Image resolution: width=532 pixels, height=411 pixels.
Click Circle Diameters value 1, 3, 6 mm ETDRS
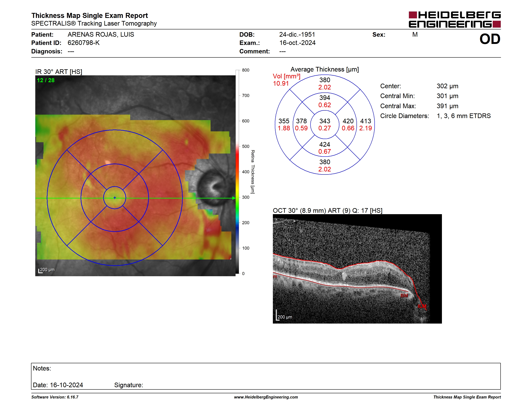coord(463,116)
